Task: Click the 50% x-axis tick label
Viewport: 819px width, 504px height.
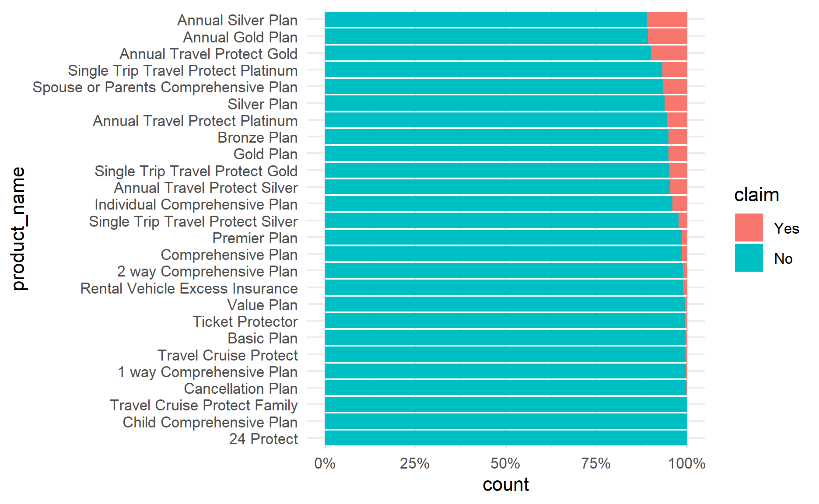Action: coord(505,463)
